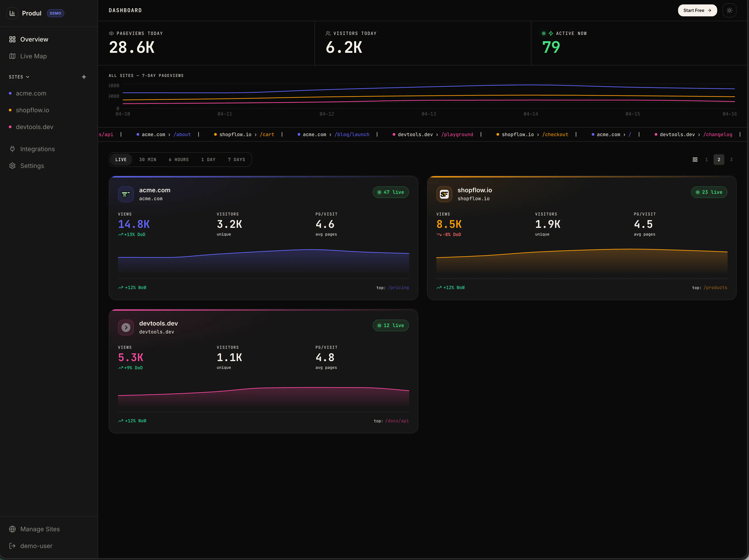Collapse the Sites section chevron
Screen dimensions: 749x560
tap(28, 77)
